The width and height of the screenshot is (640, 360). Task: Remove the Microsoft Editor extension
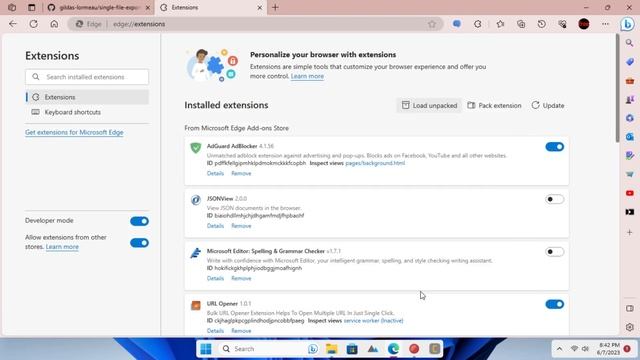click(x=241, y=278)
